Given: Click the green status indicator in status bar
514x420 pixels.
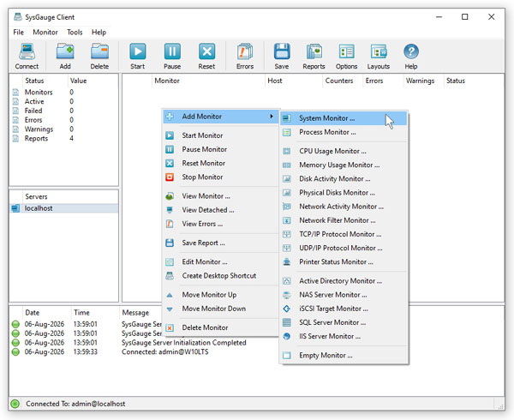Looking at the screenshot, I should pyautogui.click(x=15, y=404).
